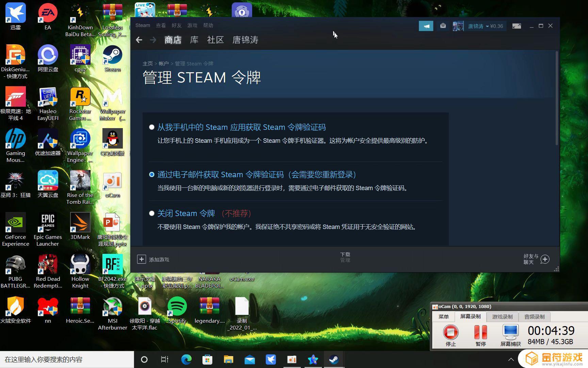
Task: Click the plus icon for 添加游戏
Action: (142, 259)
